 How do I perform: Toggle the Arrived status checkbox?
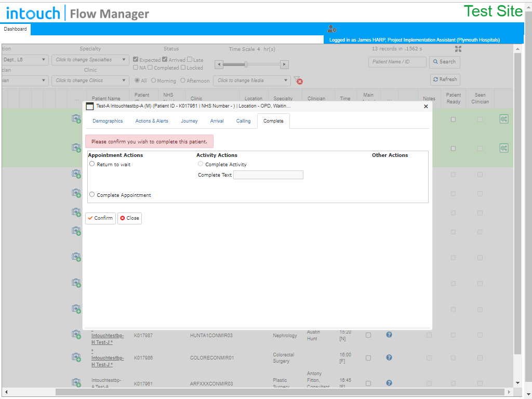(x=165, y=59)
